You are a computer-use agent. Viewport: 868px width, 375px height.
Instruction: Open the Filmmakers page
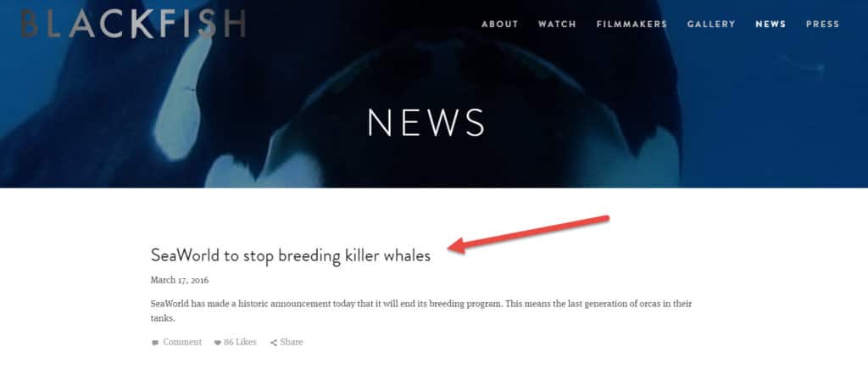coord(632,25)
